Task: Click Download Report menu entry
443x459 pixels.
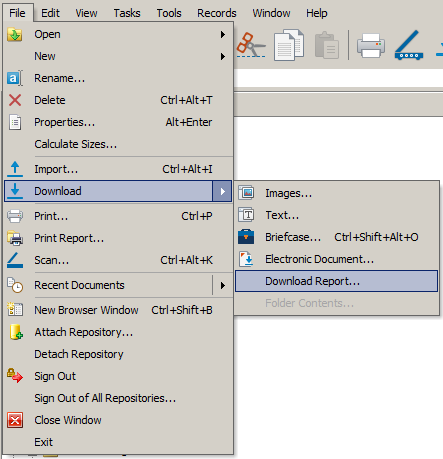Action: [337, 281]
